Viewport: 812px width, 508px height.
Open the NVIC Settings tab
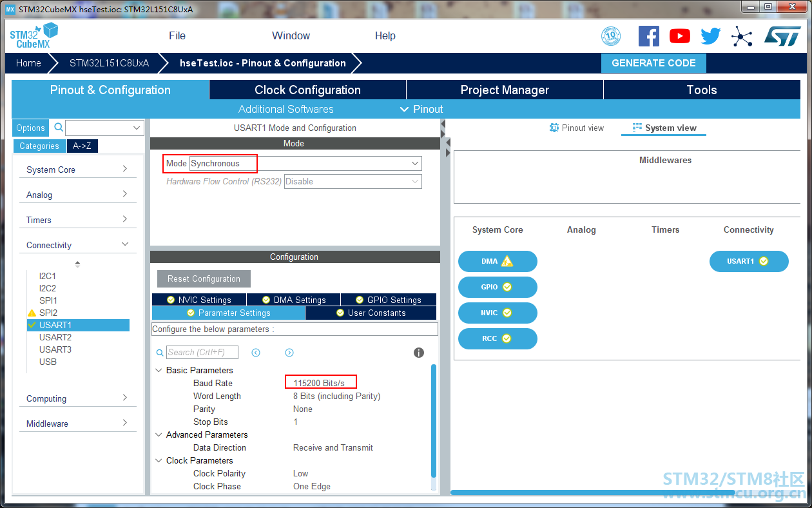[x=199, y=300]
